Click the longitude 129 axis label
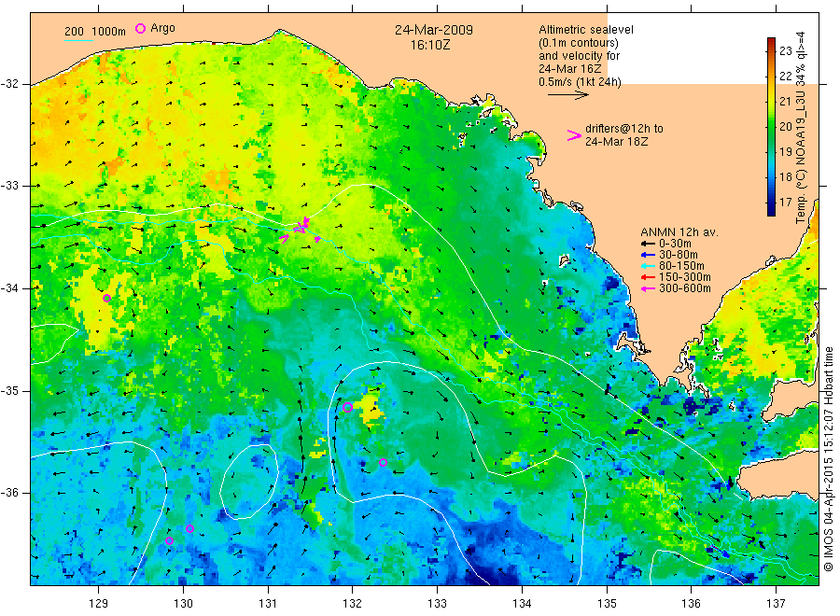 click(x=99, y=604)
